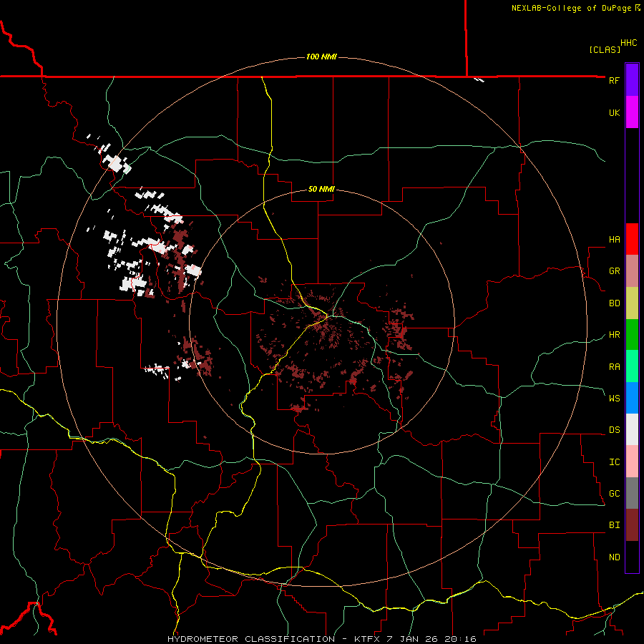
Task: Click the ND legend label
Action: coord(614,557)
